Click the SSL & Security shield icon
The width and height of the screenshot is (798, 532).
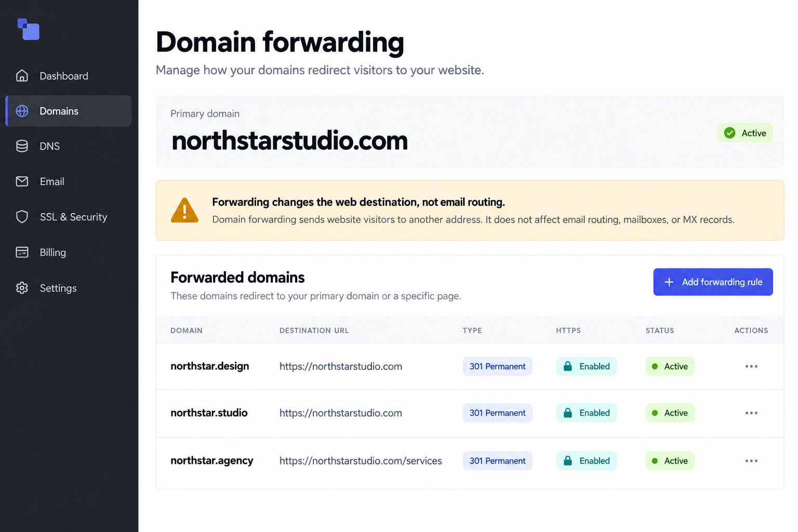click(22, 217)
